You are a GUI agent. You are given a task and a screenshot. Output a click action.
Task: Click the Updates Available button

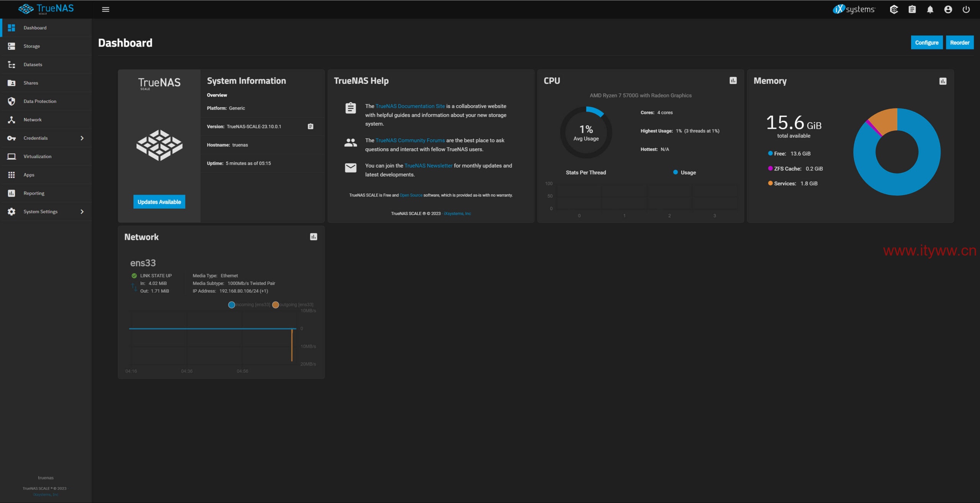pos(159,202)
